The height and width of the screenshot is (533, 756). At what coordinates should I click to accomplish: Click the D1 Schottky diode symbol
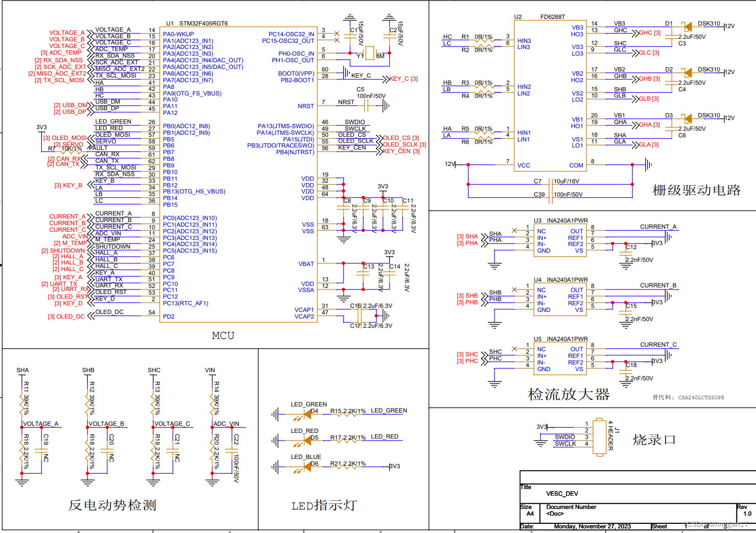(688, 27)
